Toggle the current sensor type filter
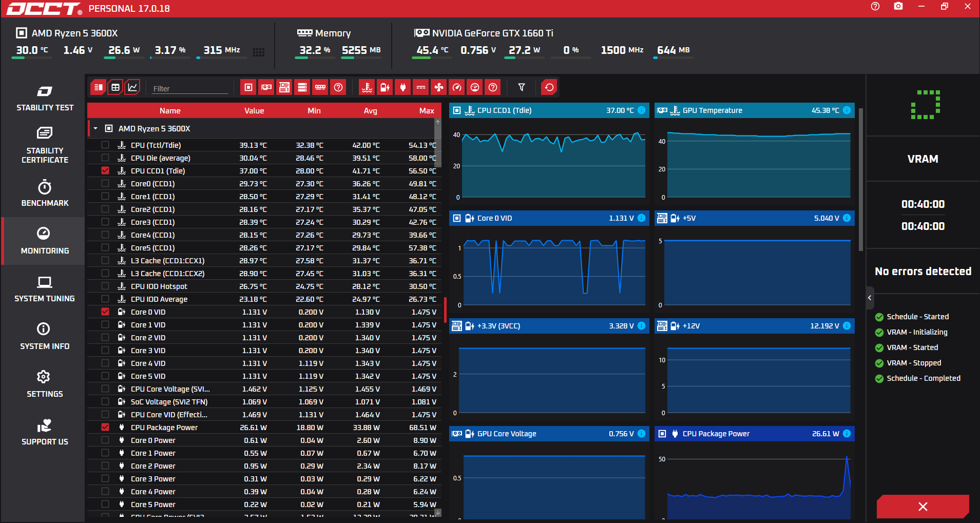Viewport: 980px width, 523px height. (x=421, y=87)
